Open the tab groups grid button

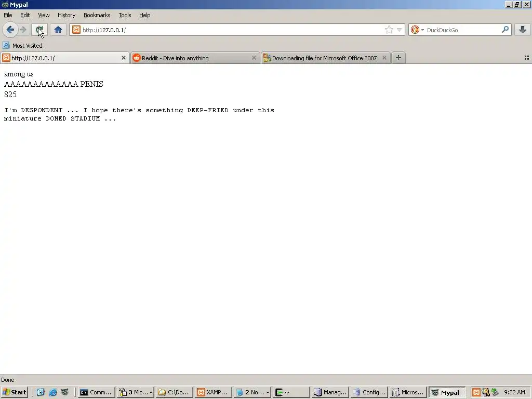(527, 58)
